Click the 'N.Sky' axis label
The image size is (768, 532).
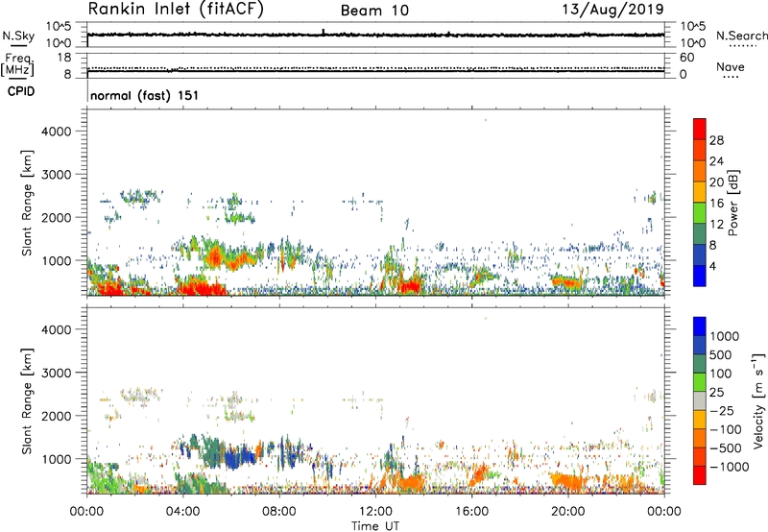(x=18, y=36)
